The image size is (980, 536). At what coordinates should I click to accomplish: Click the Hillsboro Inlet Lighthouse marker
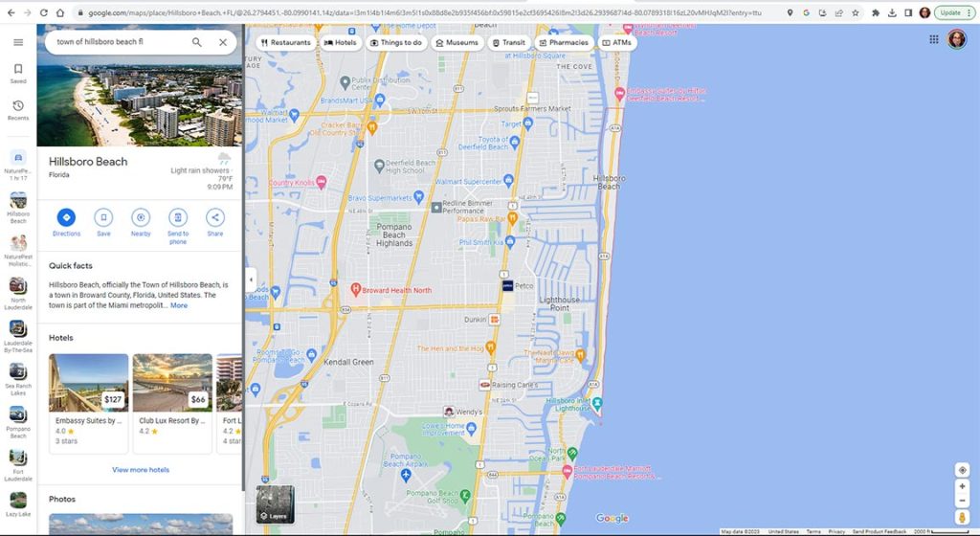coord(597,403)
